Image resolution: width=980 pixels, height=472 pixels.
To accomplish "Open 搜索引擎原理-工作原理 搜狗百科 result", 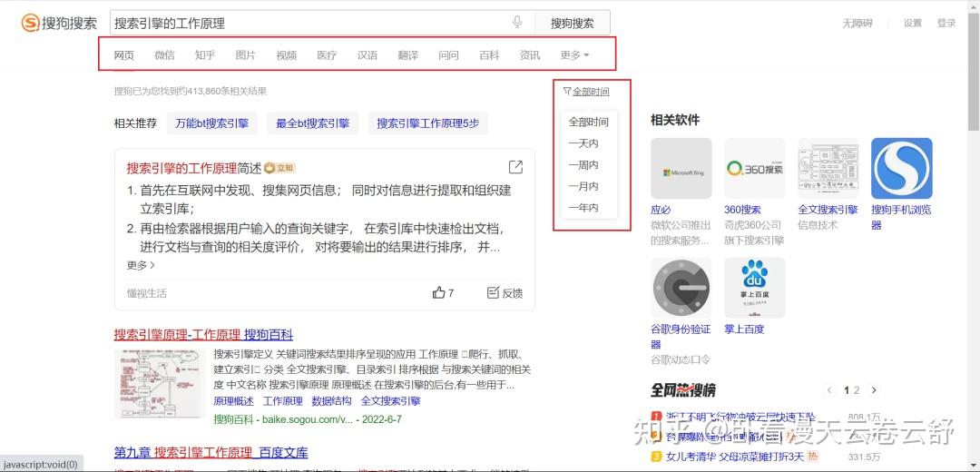I will pos(203,334).
